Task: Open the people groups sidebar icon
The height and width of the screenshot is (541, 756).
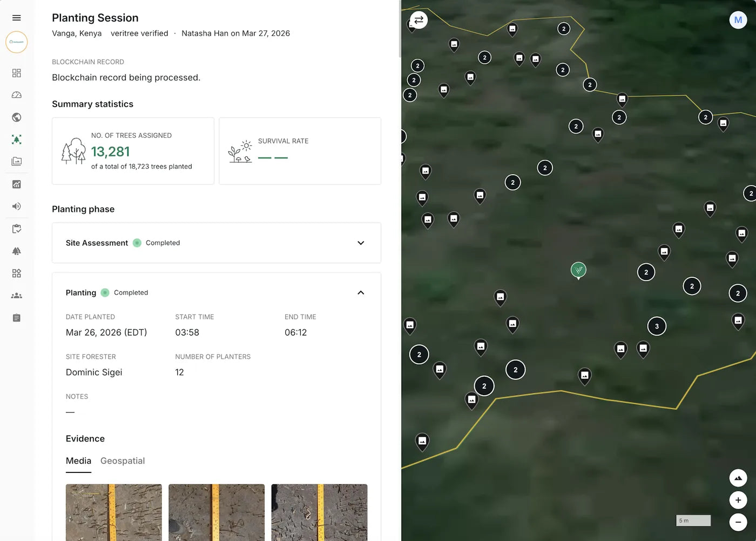Action: tap(17, 296)
